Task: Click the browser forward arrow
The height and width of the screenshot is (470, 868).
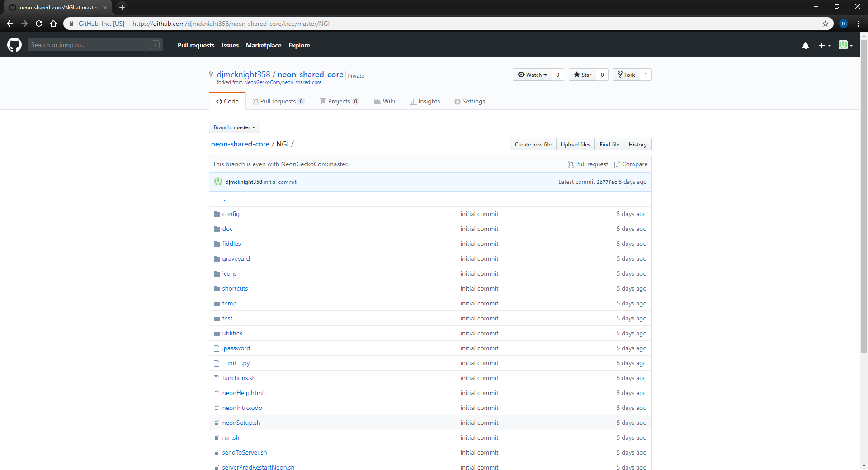Action: (24, 23)
